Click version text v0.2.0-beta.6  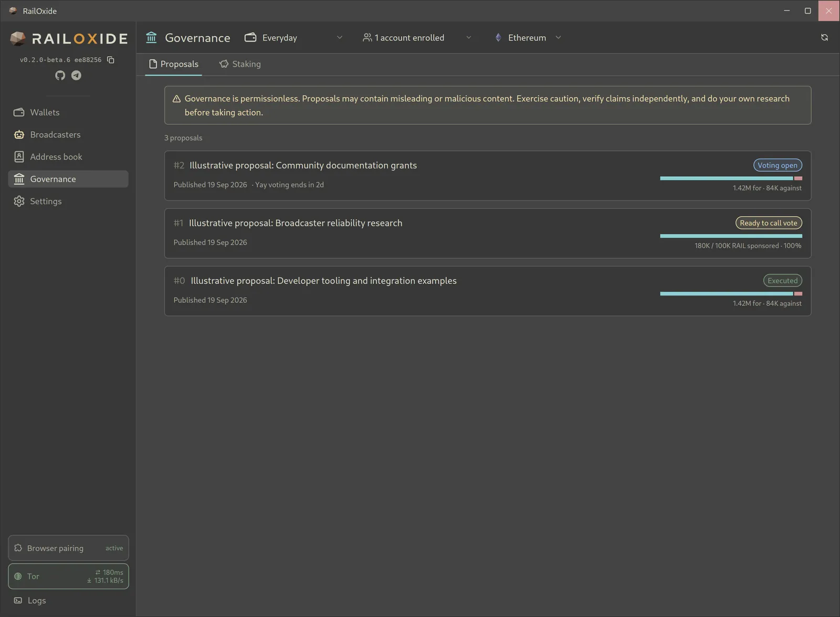click(45, 60)
